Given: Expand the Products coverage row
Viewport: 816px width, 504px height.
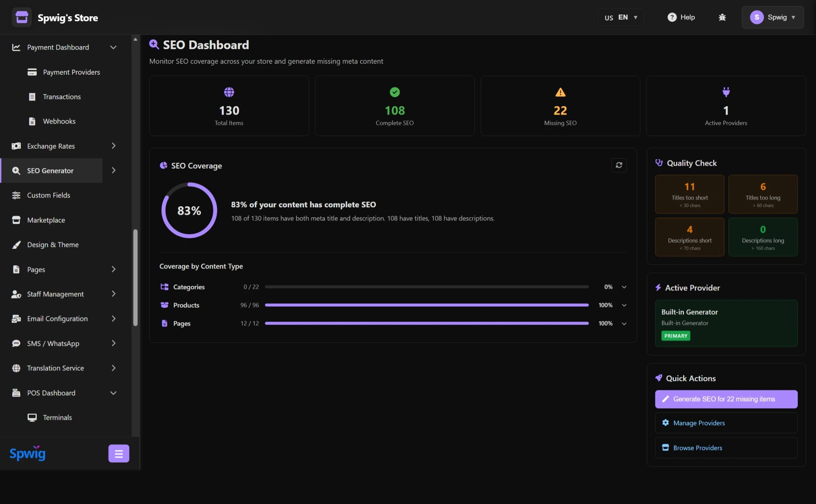Looking at the screenshot, I should click(x=624, y=305).
